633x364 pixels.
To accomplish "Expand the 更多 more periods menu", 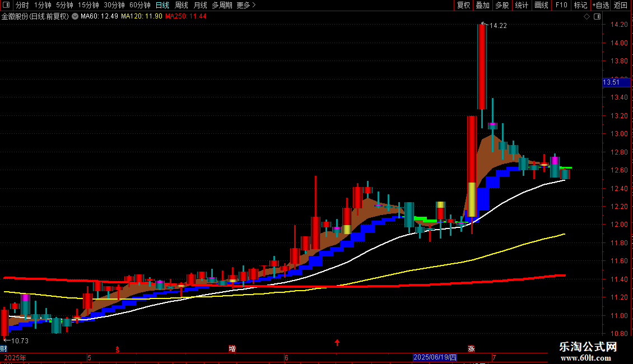I will [x=246, y=5].
